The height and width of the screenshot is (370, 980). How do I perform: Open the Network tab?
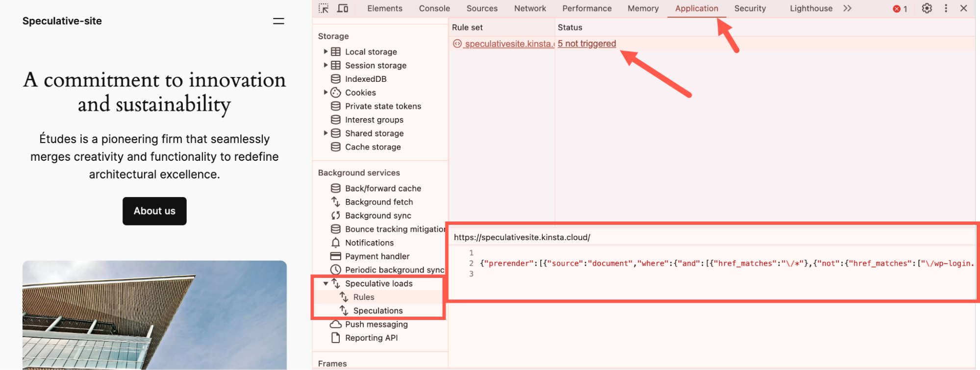pos(530,8)
